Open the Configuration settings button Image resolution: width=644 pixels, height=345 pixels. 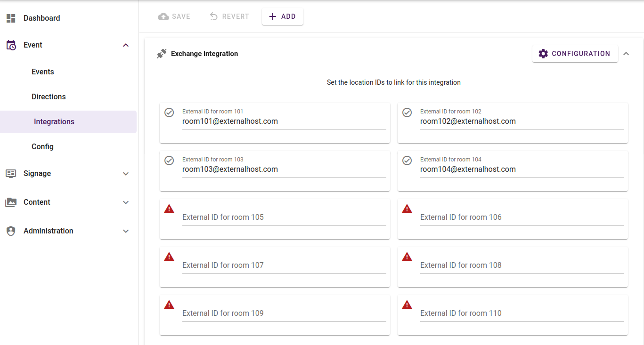pos(575,54)
